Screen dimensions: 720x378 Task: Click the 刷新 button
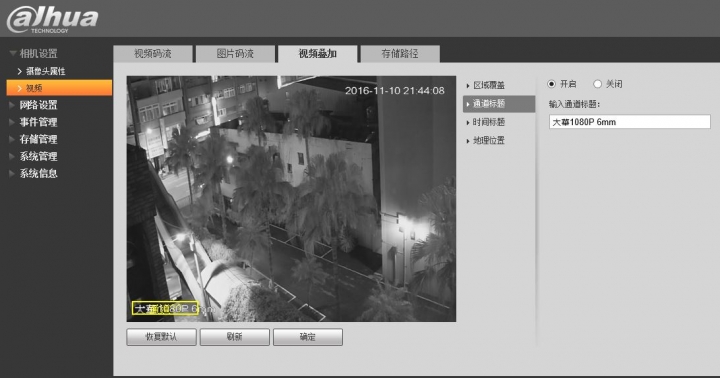tap(235, 337)
